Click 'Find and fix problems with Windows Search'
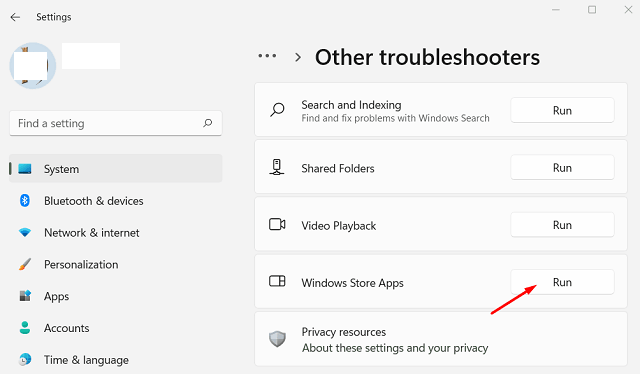The image size is (640, 374). pyautogui.click(x=396, y=118)
